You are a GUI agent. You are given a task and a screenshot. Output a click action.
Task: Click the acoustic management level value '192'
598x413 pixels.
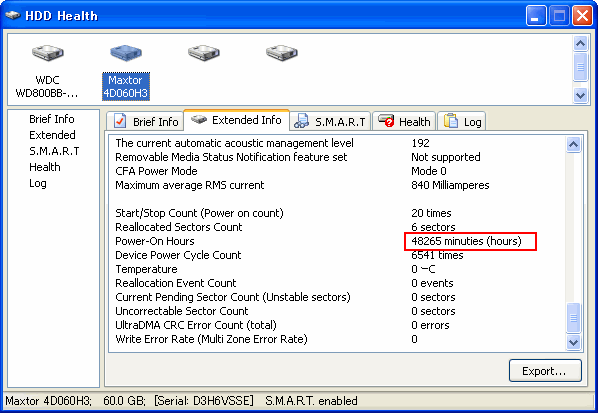pos(420,143)
